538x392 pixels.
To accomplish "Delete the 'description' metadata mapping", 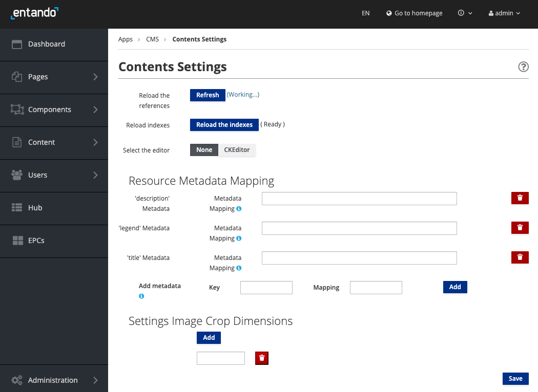I will point(520,198).
